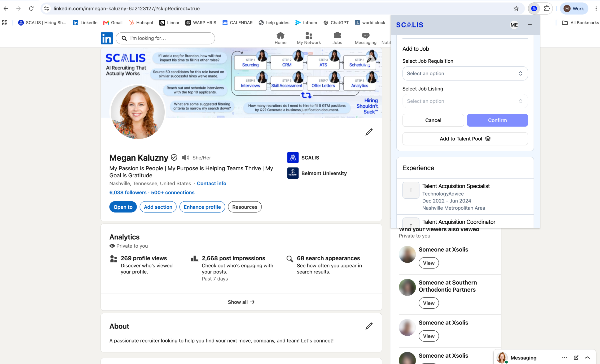Click the LinkedIn logo home icon

pyautogui.click(x=107, y=38)
